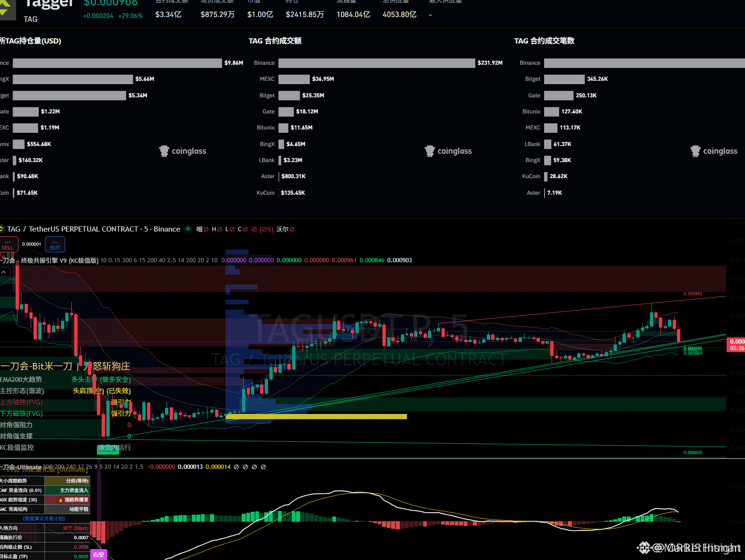
Task: Click the $875.29万 statistic value
Action: tap(217, 15)
